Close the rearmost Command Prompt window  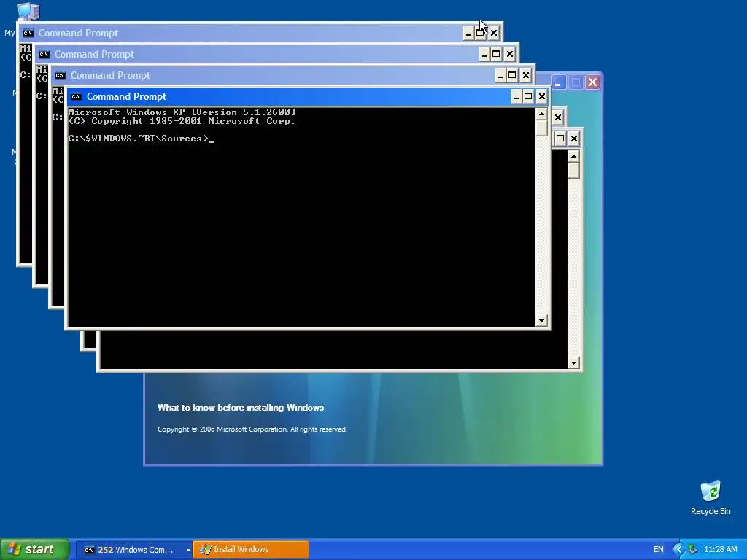point(494,34)
